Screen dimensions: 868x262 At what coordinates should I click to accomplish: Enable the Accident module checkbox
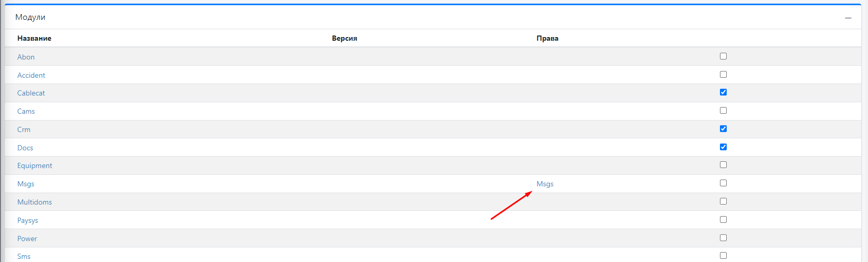(x=723, y=74)
